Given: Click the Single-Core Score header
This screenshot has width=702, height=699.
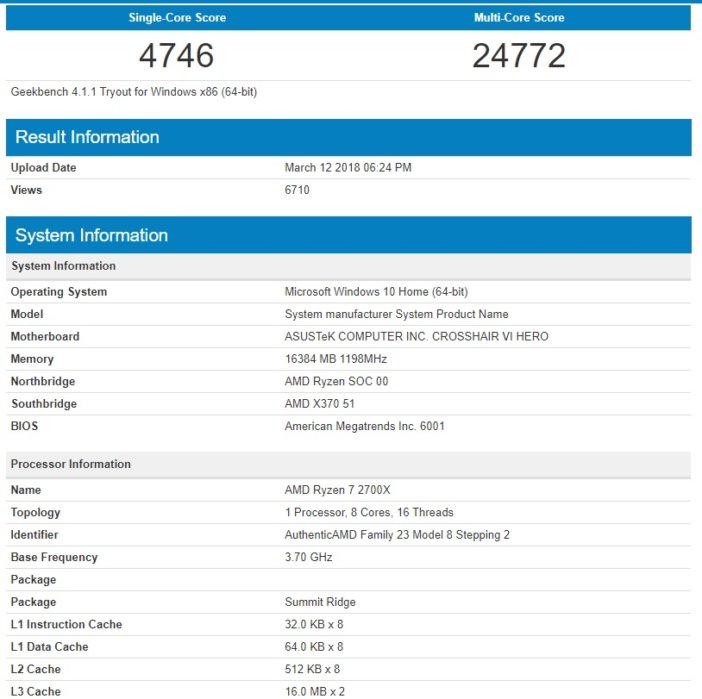Looking at the screenshot, I should (177, 17).
